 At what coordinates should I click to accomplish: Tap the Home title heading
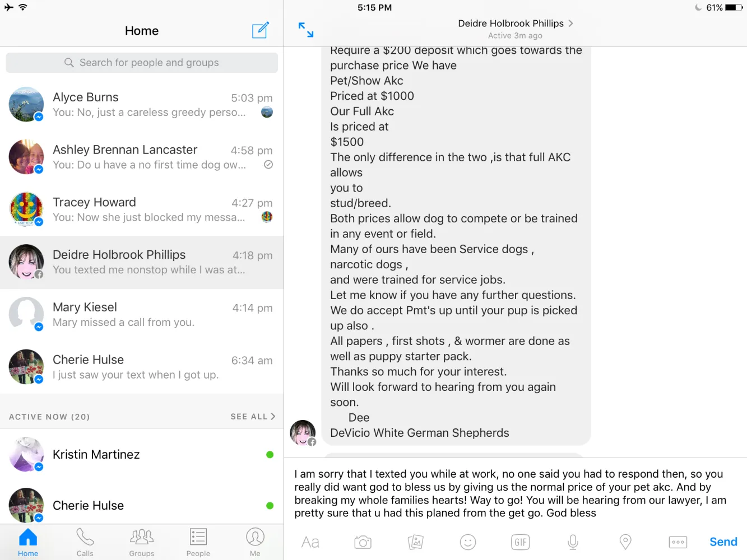[x=142, y=31]
